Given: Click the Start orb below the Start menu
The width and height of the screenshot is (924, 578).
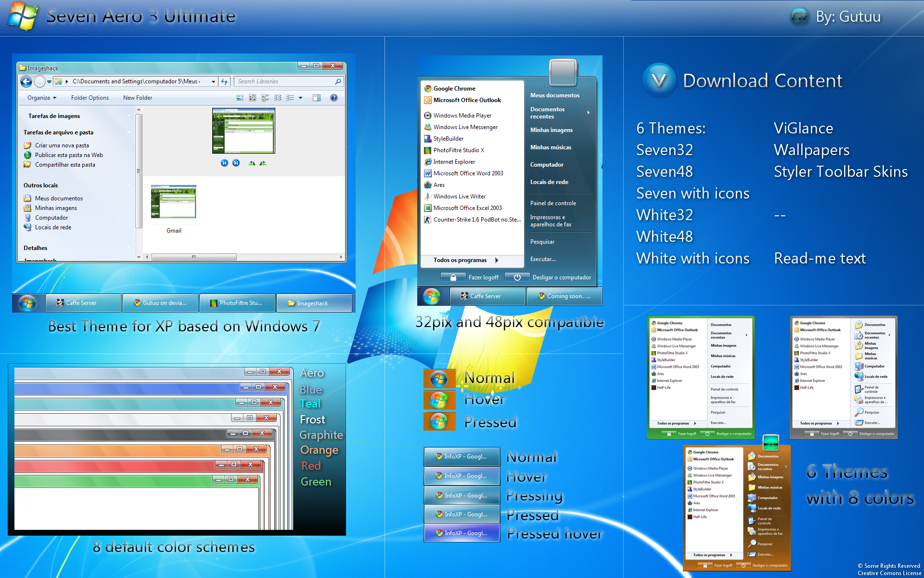Looking at the screenshot, I should pos(432,296).
